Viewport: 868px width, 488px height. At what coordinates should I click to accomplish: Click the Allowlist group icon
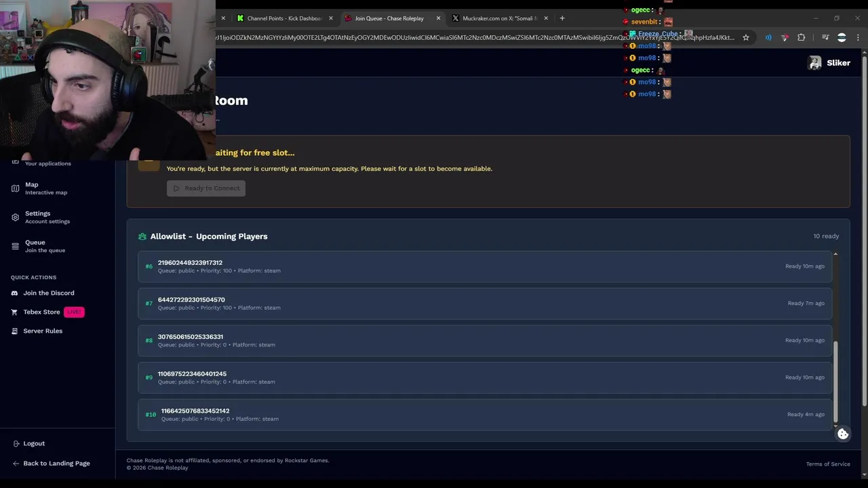(x=142, y=237)
